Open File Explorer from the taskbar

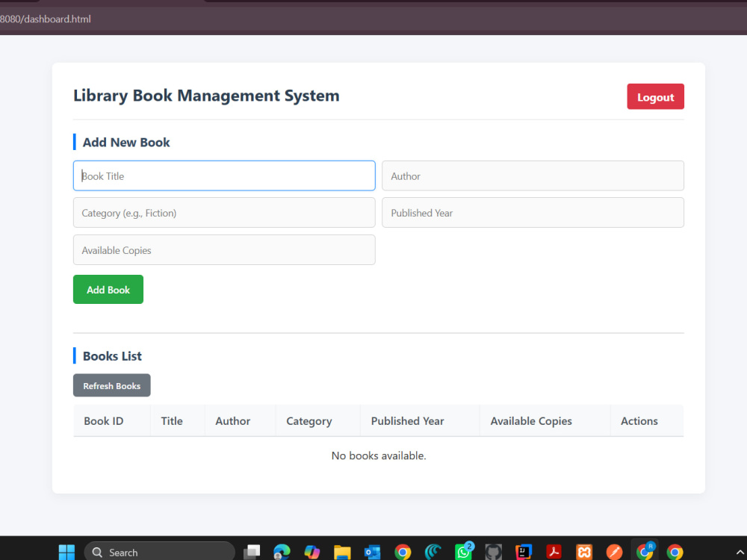pyautogui.click(x=342, y=553)
